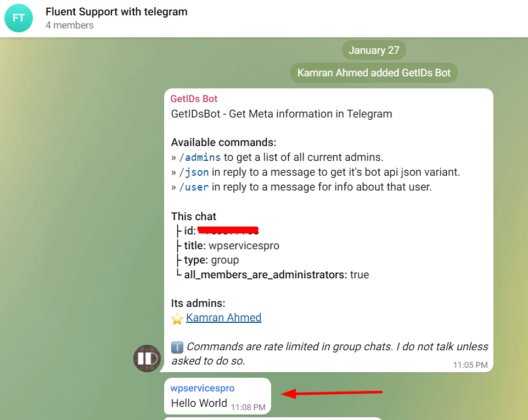
Task: Run the /admins command link
Action: (200, 157)
